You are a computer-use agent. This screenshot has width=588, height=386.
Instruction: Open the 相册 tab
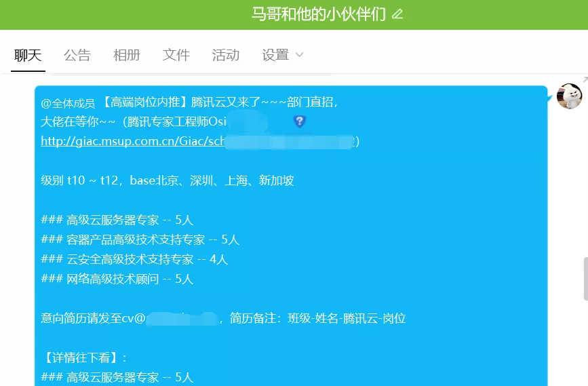coord(127,55)
